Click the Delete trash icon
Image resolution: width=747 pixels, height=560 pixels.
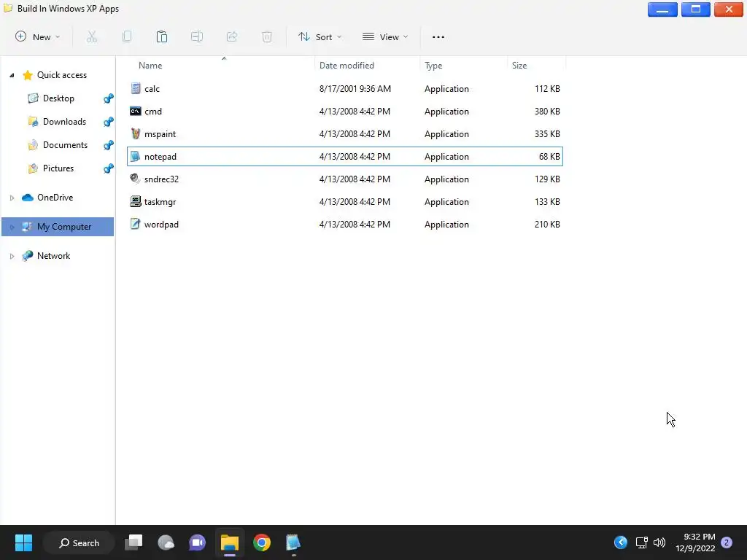267,36
